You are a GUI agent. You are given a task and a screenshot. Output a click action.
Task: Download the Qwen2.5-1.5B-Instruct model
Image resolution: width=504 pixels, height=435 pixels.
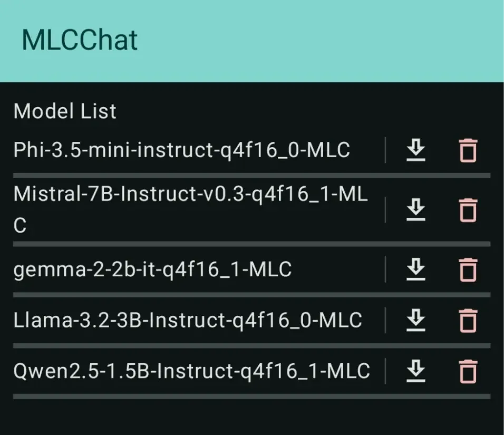416,370
